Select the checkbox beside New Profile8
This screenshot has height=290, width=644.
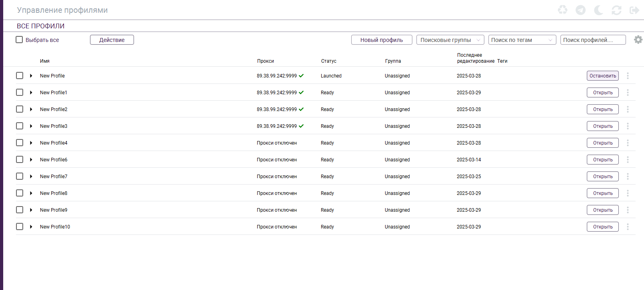point(20,193)
